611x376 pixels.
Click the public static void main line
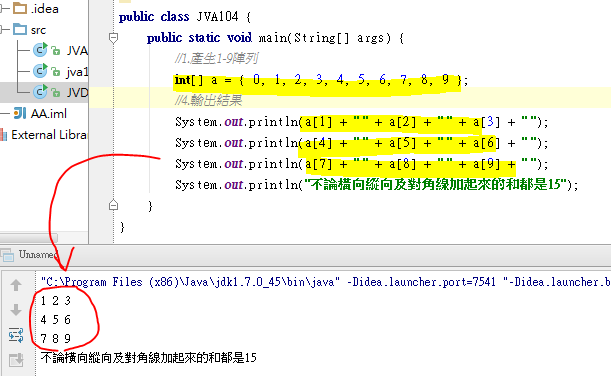[275, 38]
